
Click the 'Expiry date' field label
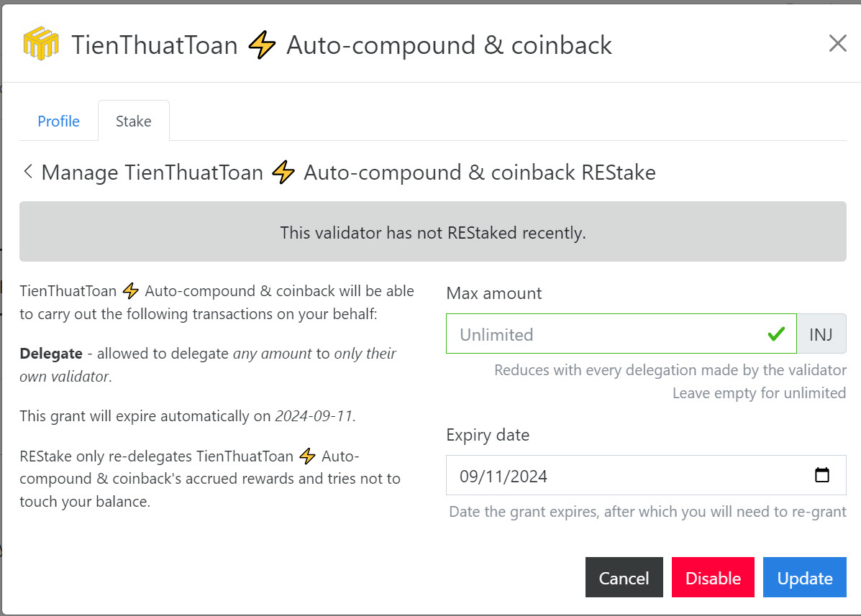tap(487, 435)
